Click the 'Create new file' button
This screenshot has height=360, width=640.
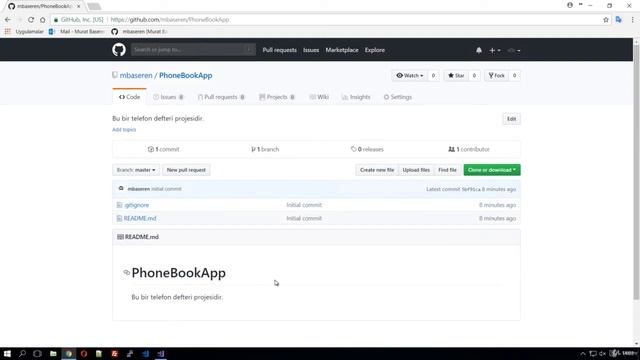click(x=377, y=170)
